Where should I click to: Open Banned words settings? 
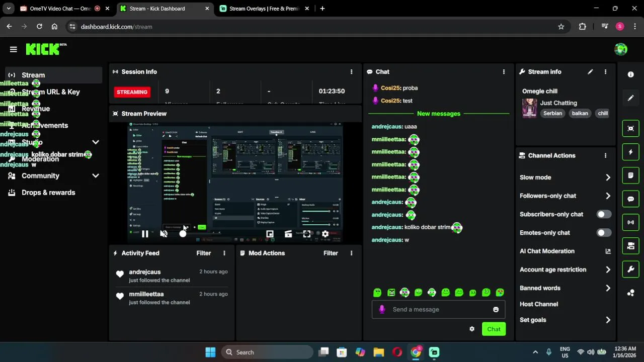(x=565, y=288)
